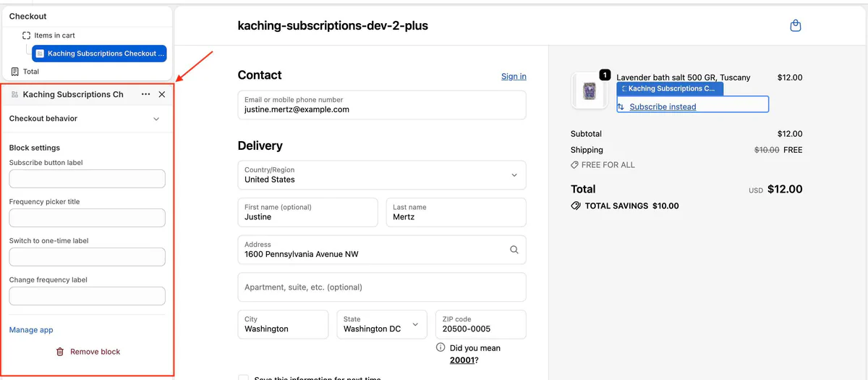Focus the Change frequency label field
Screen dimensions: 868x380
88,296
